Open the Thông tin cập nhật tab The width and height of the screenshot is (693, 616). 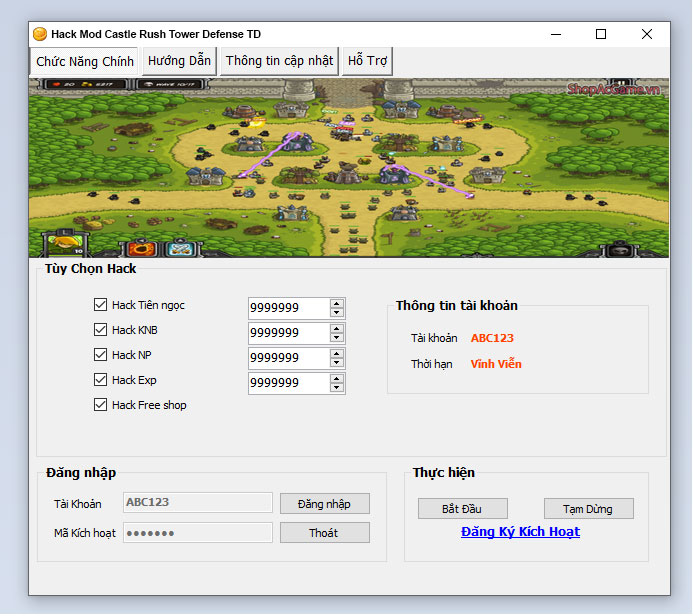pyautogui.click(x=279, y=61)
